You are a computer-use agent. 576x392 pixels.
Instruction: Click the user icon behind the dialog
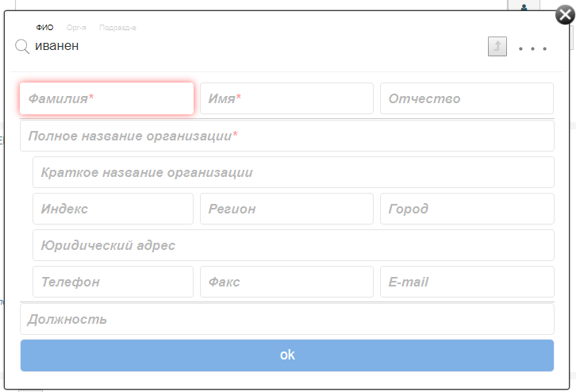coord(524,6)
